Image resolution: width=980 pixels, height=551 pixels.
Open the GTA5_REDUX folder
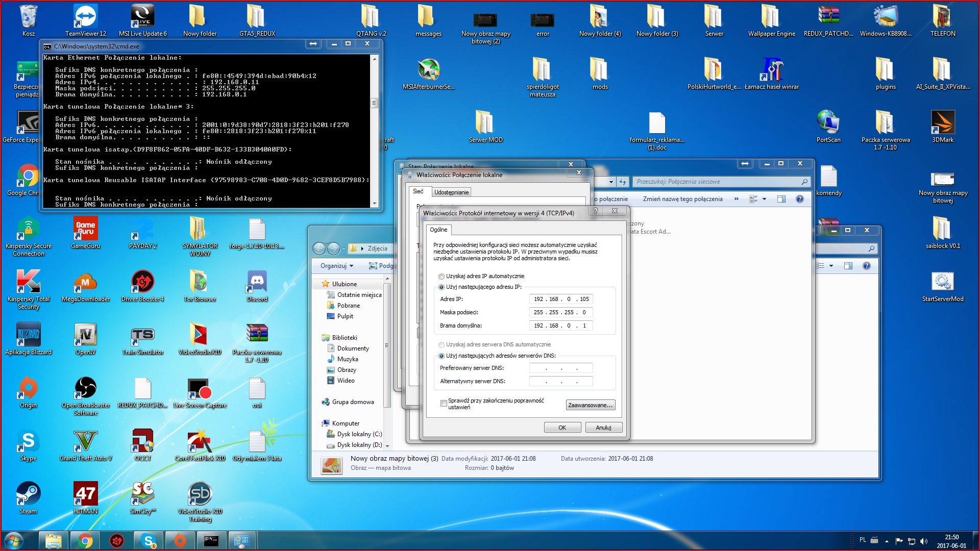pyautogui.click(x=257, y=20)
